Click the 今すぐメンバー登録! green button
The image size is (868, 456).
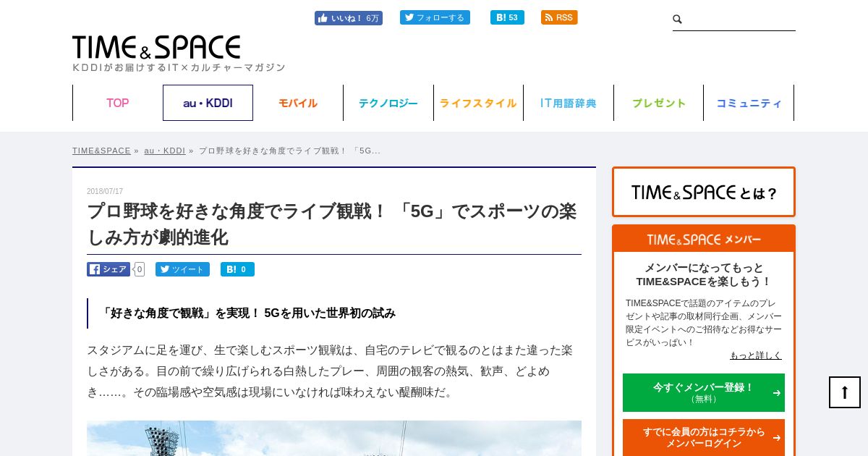click(704, 392)
